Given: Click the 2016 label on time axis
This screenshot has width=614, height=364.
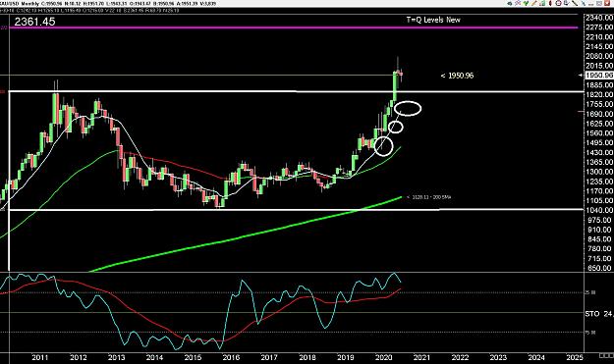Looking at the screenshot, I should pos(231,357).
